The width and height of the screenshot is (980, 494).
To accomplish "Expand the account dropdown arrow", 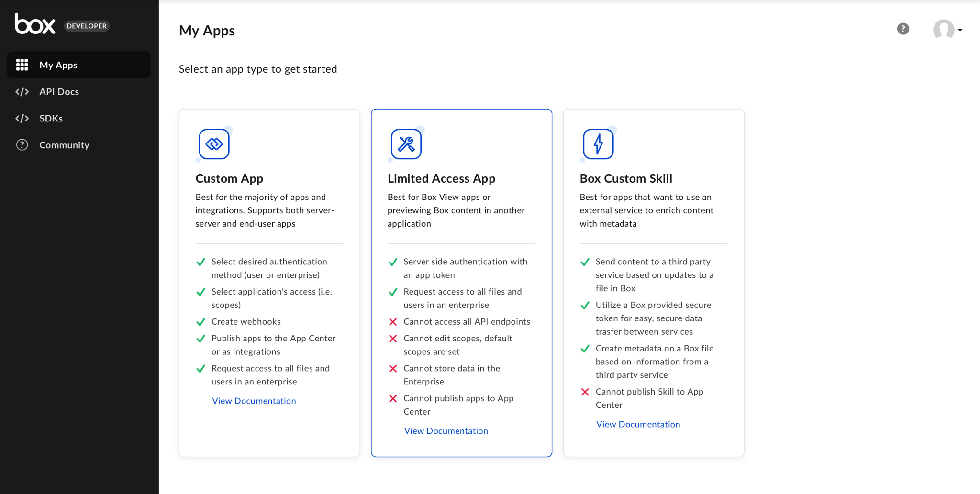I will click(x=960, y=30).
